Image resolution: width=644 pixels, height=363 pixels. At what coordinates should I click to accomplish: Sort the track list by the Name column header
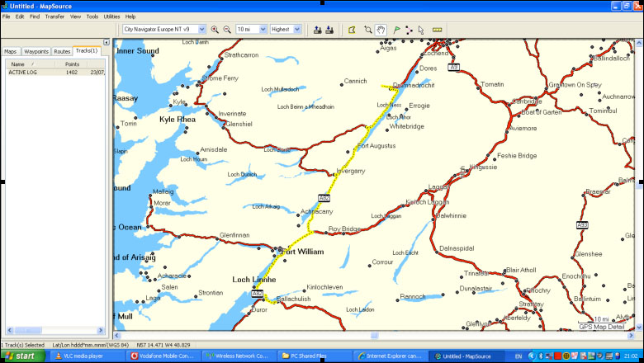30,64
